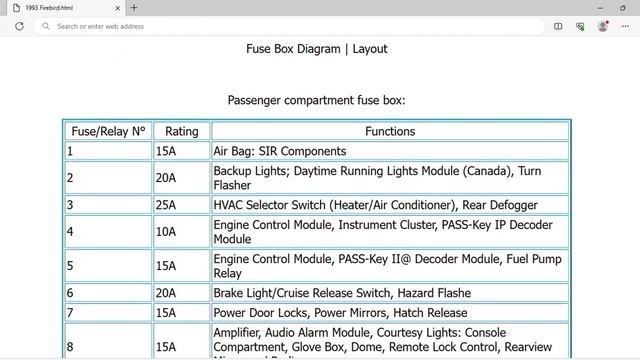Select fuse number cell '5'
Image resolution: width=640 pixels, height=360 pixels.
click(x=108, y=266)
